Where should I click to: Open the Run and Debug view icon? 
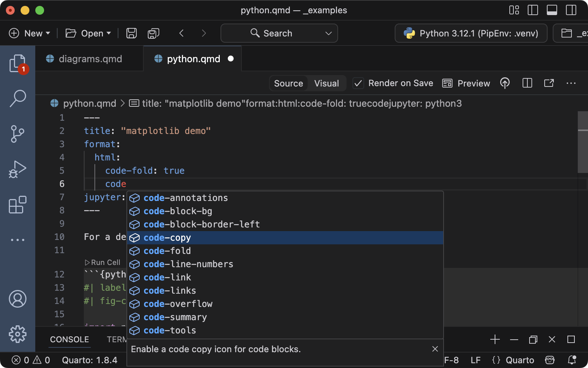[18, 169]
